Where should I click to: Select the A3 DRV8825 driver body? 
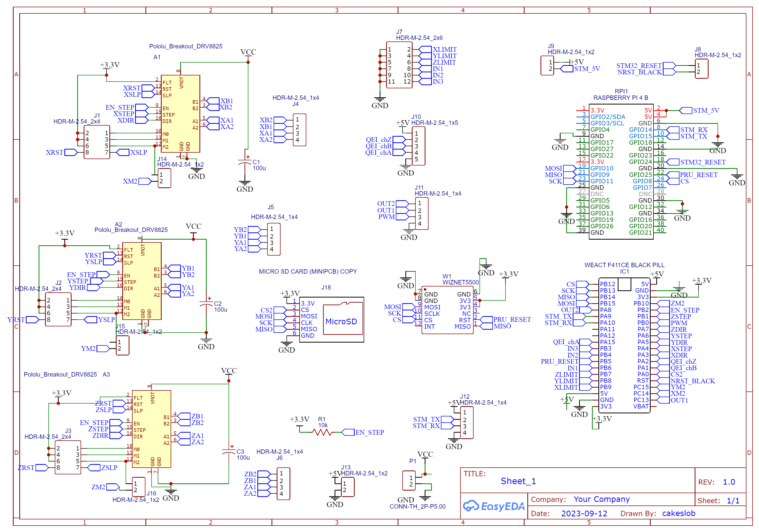pos(151,429)
